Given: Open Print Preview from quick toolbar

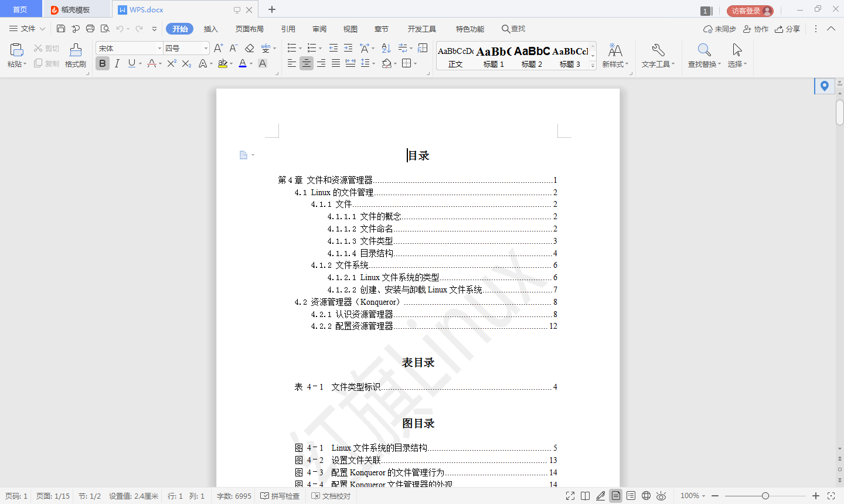Looking at the screenshot, I should click(x=105, y=28).
